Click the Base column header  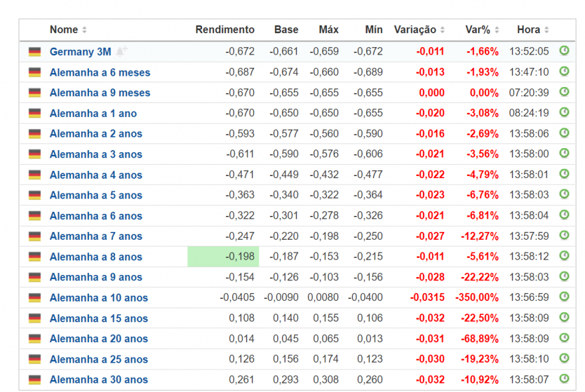pyautogui.click(x=286, y=30)
